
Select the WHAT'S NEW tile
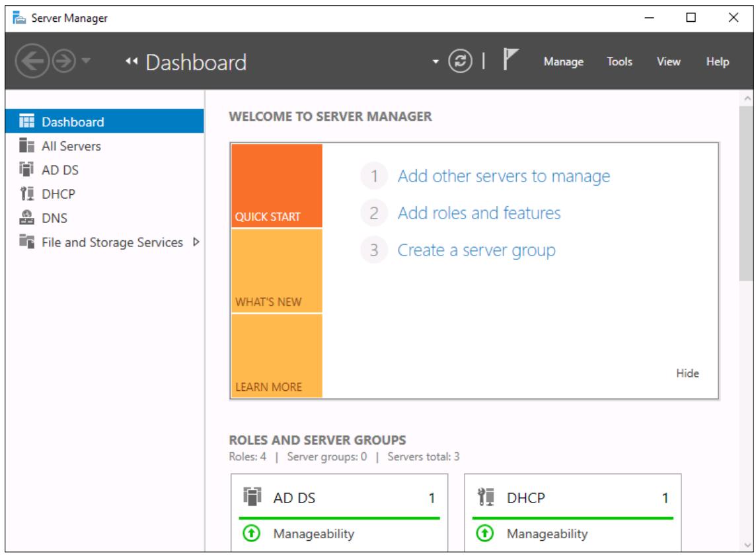tap(277, 271)
